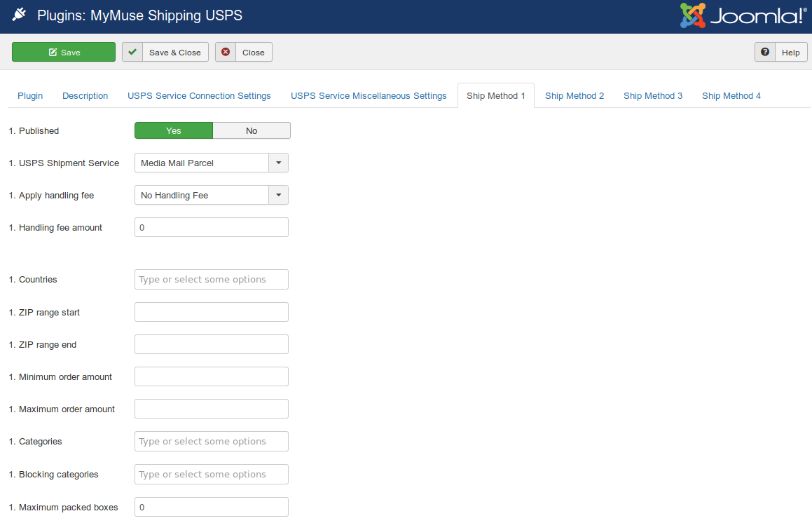Click the plugin icon beside the page title
The image size is (812, 523).
(19, 13)
